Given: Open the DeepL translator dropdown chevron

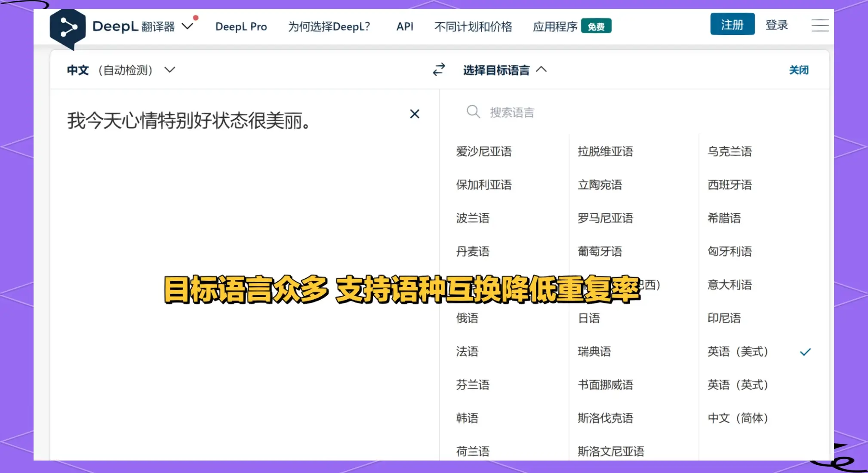Looking at the screenshot, I should click(x=188, y=26).
